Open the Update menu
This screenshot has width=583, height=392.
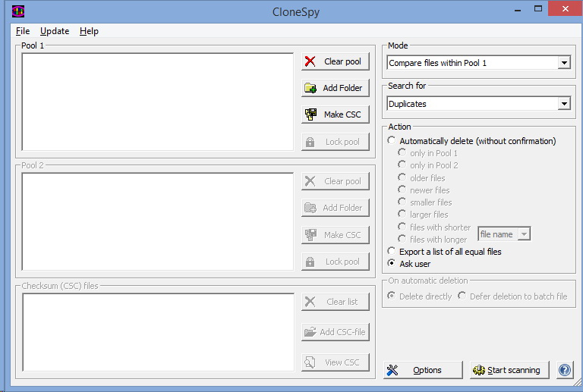coord(55,31)
